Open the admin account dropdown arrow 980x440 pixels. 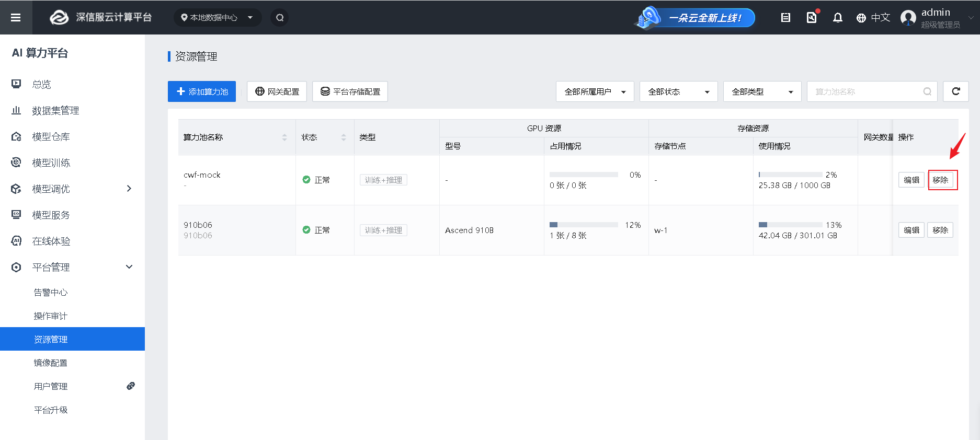coord(971,18)
